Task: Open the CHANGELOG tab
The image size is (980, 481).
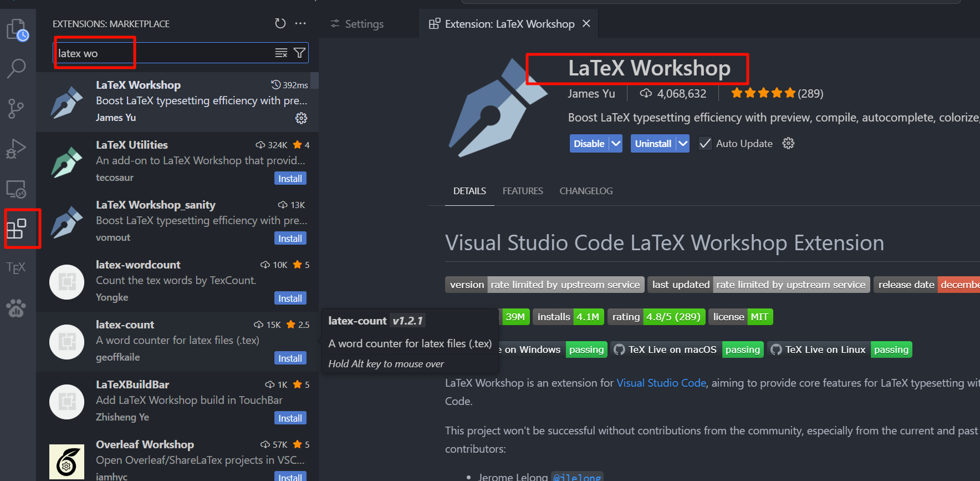Action: click(x=586, y=191)
